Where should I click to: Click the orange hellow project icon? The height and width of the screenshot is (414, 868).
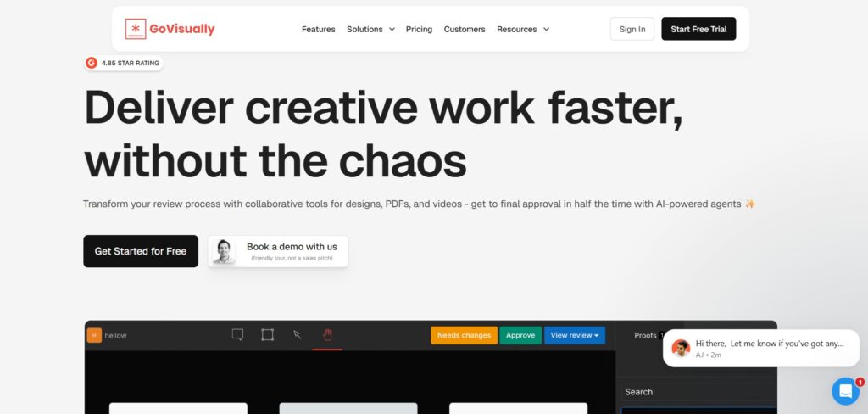click(94, 335)
